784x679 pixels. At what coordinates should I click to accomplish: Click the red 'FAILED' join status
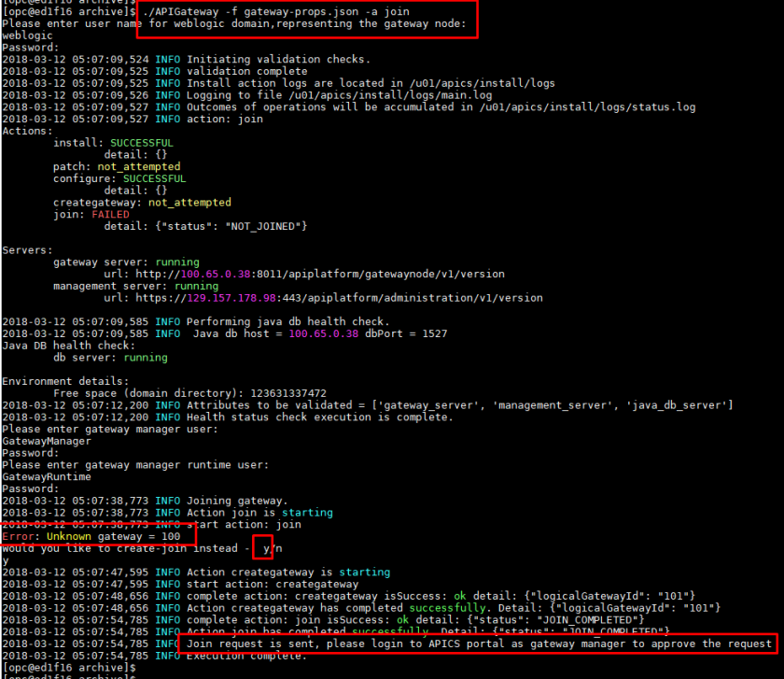click(110, 215)
